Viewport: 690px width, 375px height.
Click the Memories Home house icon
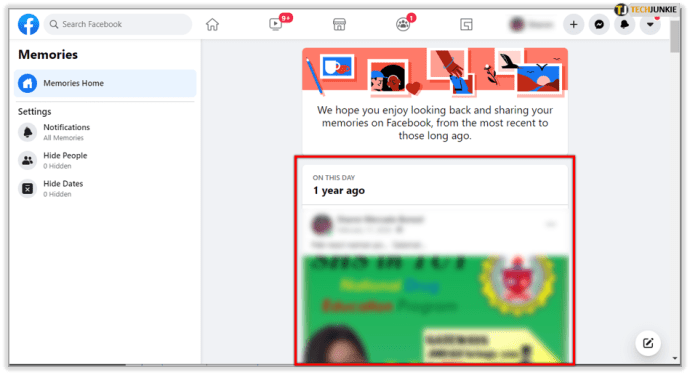[x=27, y=83]
